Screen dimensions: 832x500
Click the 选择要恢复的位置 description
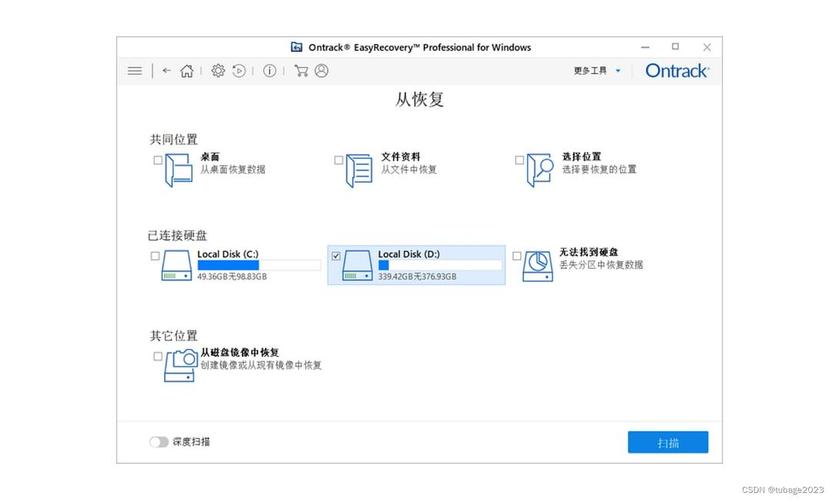pyautogui.click(x=599, y=169)
